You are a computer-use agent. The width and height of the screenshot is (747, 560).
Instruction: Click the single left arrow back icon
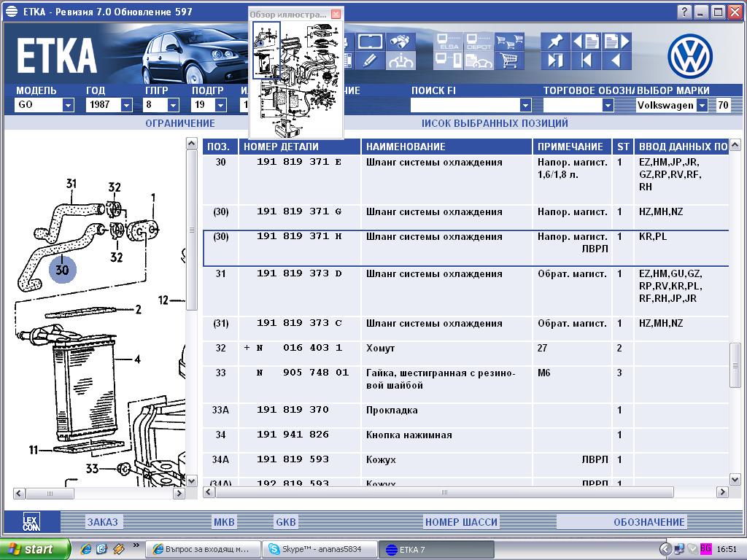click(x=615, y=61)
